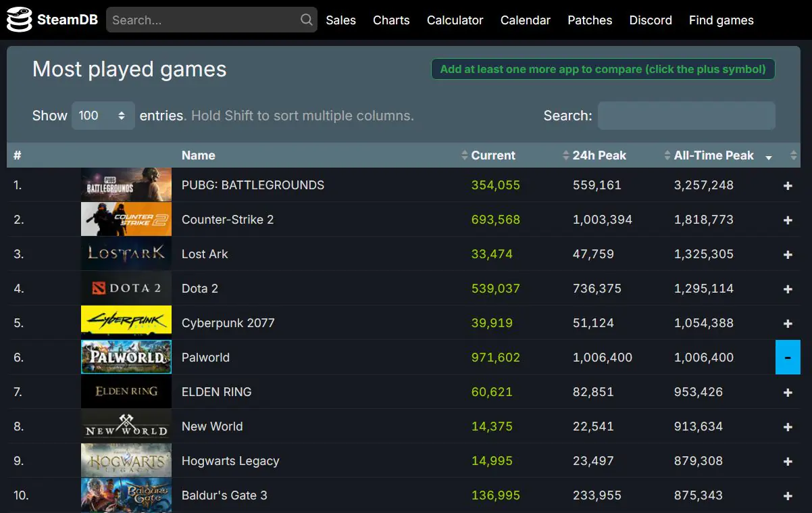The image size is (812, 513).
Task: Add Hogwarts Legacy to compare with plus
Action: click(x=788, y=461)
